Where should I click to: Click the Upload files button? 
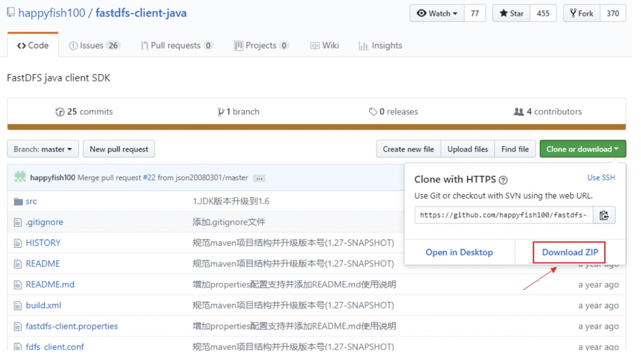(468, 149)
